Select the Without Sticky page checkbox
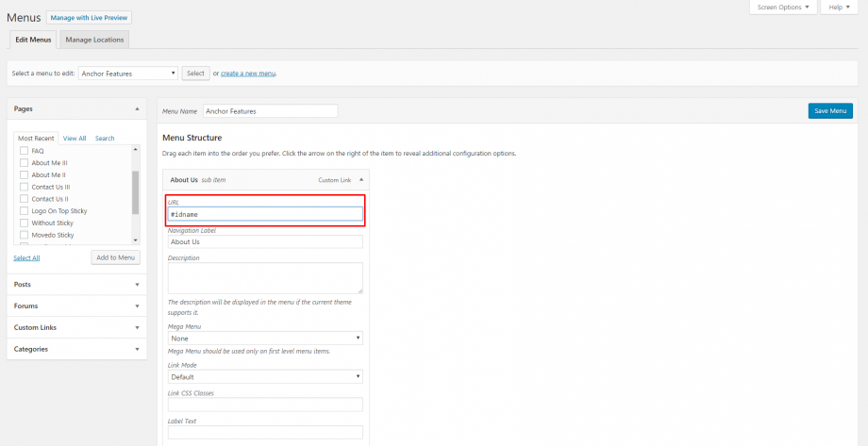Image resolution: width=868 pixels, height=446 pixels. (24, 223)
